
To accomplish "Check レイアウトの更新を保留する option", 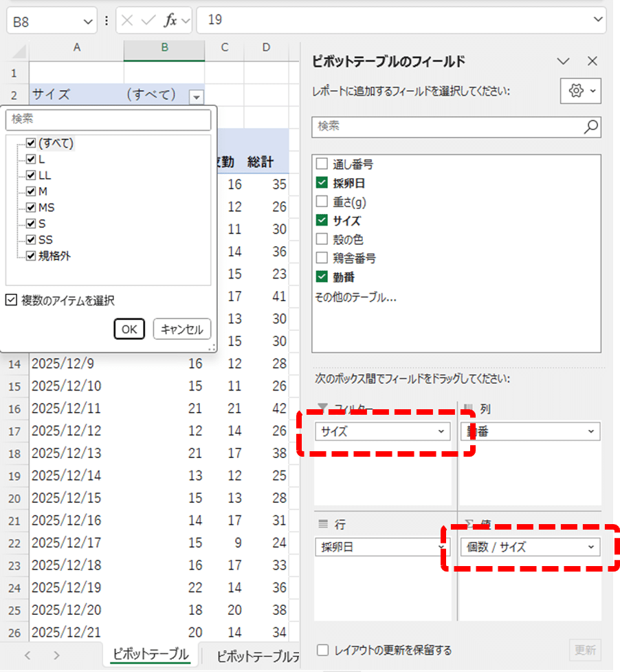I will point(322,650).
